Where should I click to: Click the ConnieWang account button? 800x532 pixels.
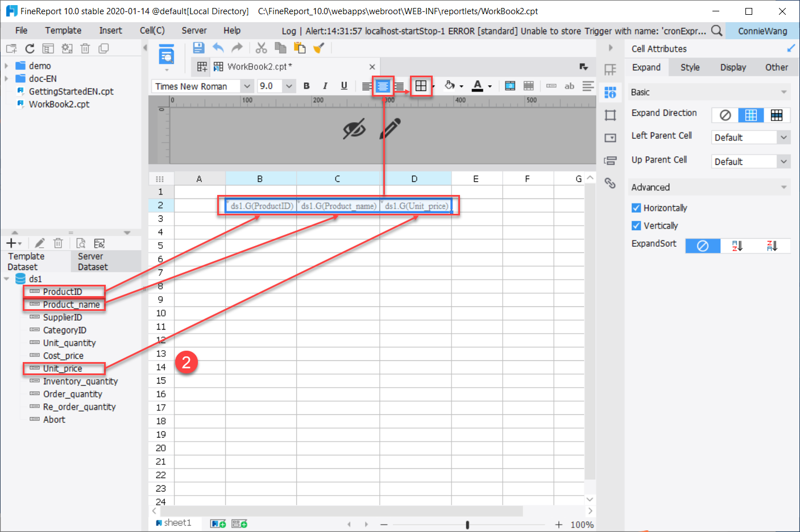click(x=762, y=31)
